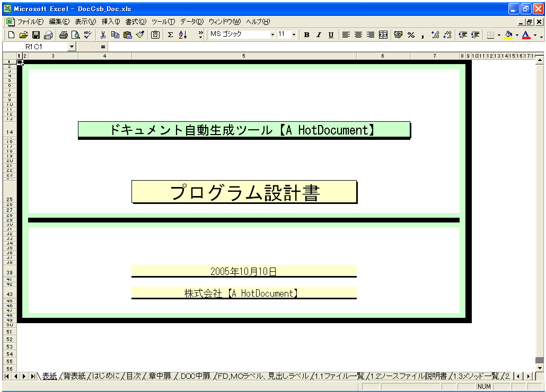Select the Format Painter brush
This screenshot has height=392, width=546.
140,35
